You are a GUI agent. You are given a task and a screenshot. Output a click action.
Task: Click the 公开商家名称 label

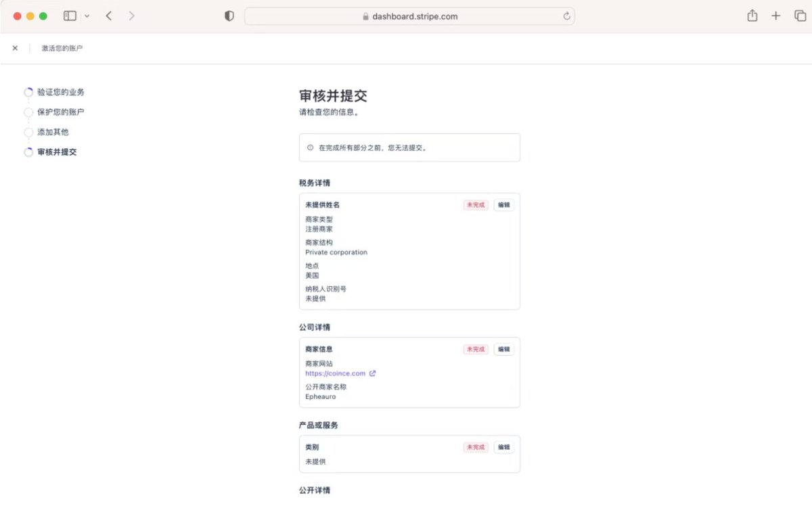(325, 387)
